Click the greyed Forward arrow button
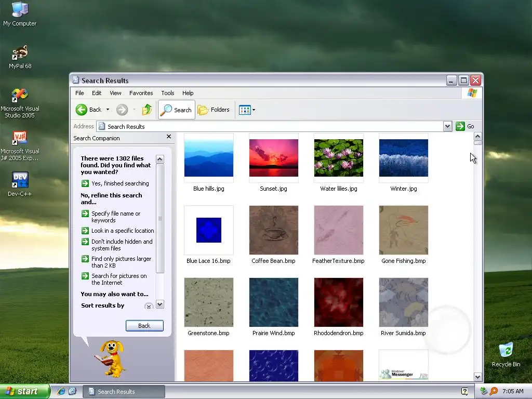 tap(122, 110)
